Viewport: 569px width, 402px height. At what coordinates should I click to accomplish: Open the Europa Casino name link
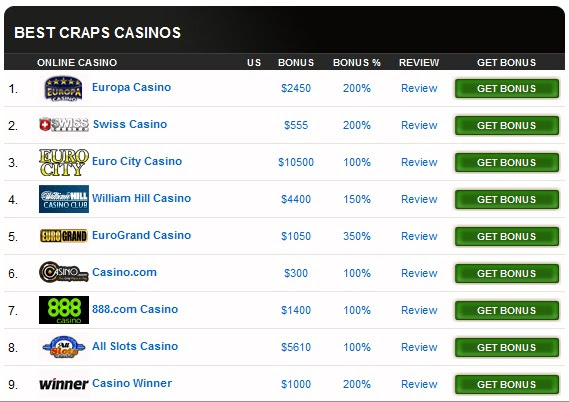point(131,87)
